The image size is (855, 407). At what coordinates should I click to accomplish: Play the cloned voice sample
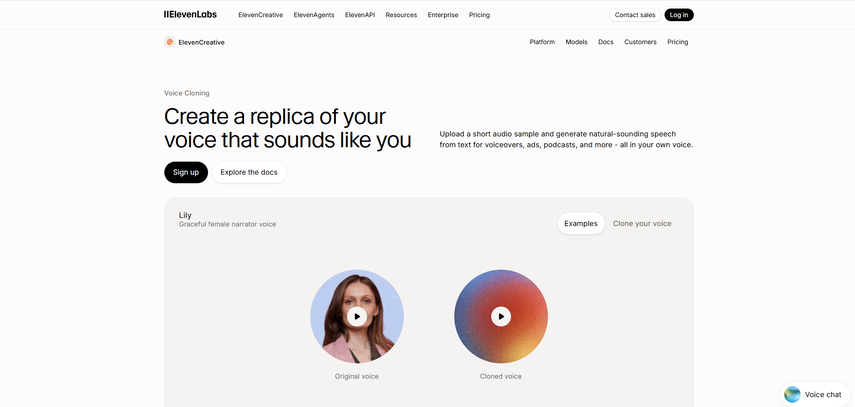(501, 316)
